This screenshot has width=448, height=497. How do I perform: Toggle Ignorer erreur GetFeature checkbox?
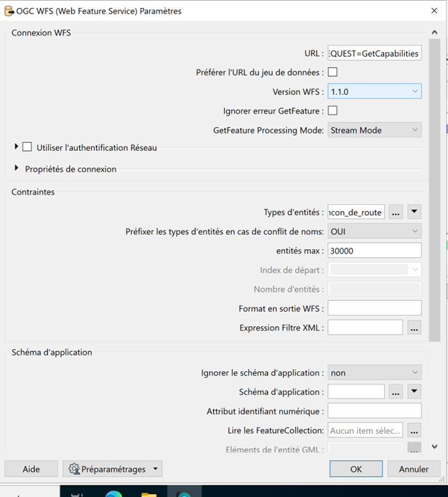coord(332,111)
